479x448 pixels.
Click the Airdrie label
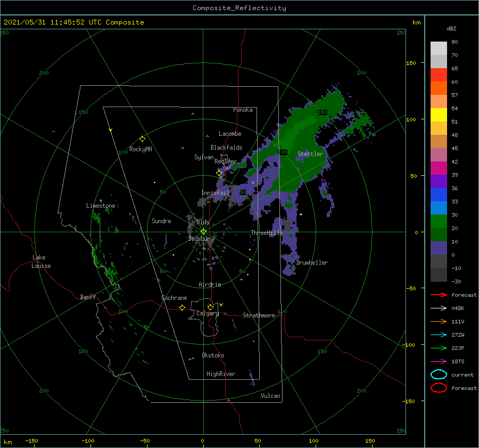pos(210,284)
